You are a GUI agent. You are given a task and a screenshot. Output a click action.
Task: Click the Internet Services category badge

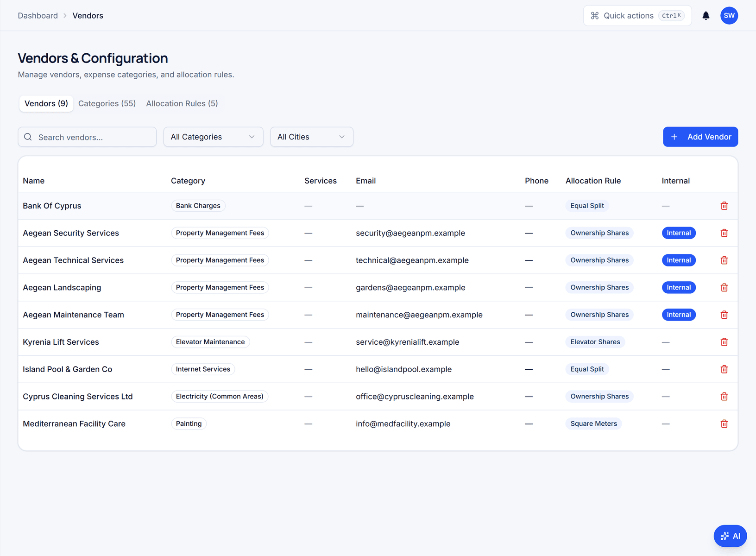(x=203, y=369)
